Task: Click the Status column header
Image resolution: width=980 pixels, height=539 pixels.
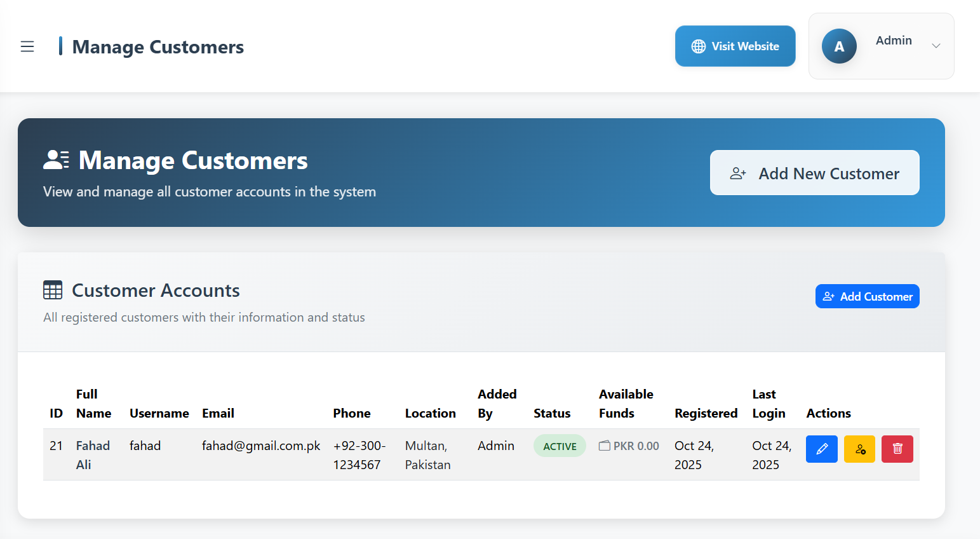Action: 551,413
